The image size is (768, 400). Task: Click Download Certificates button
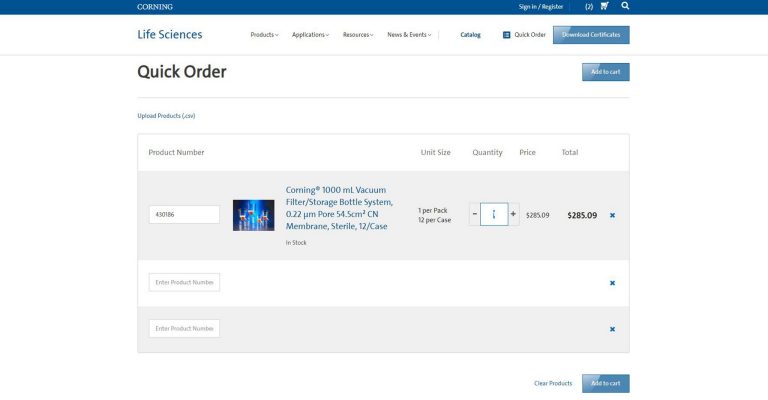[x=591, y=35]
